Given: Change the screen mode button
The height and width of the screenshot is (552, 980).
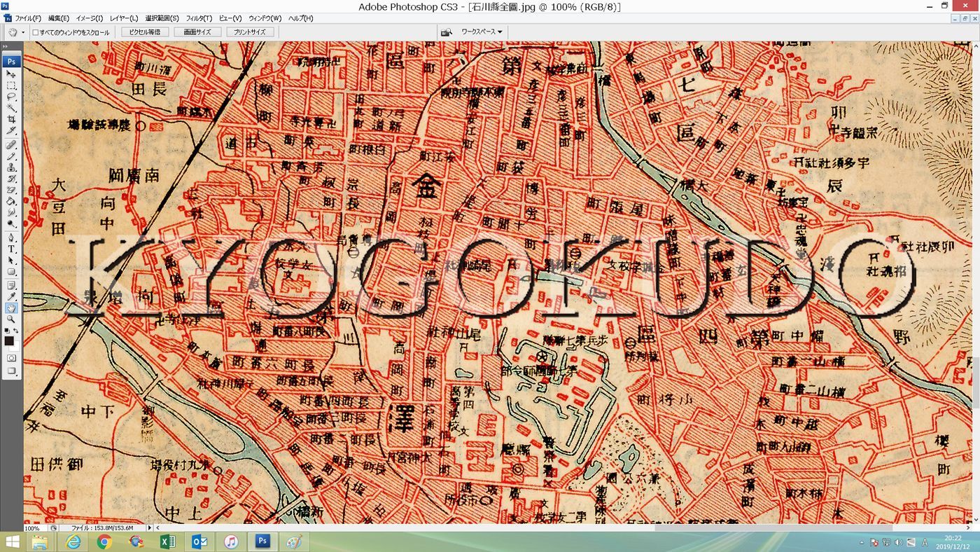Looking at the screenshot, I should coord(11,371).
